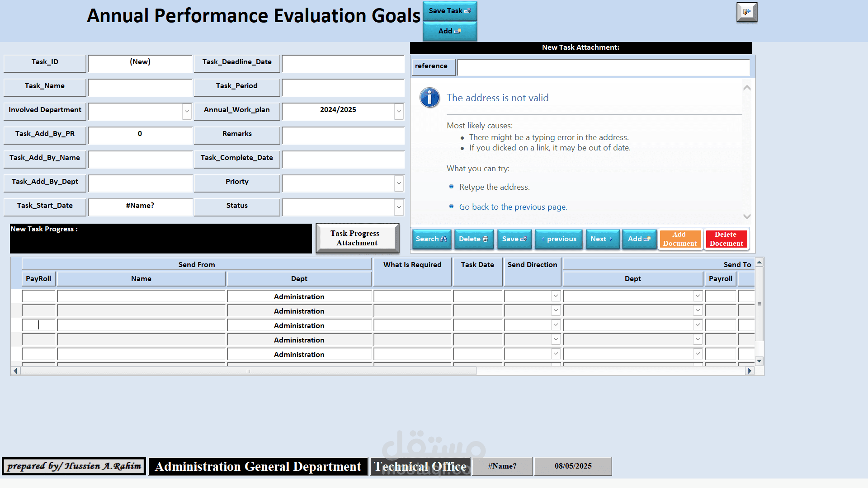Click the Task_Period input field
868x488 pixels.
pyautogui.click(x=343, y=88)
